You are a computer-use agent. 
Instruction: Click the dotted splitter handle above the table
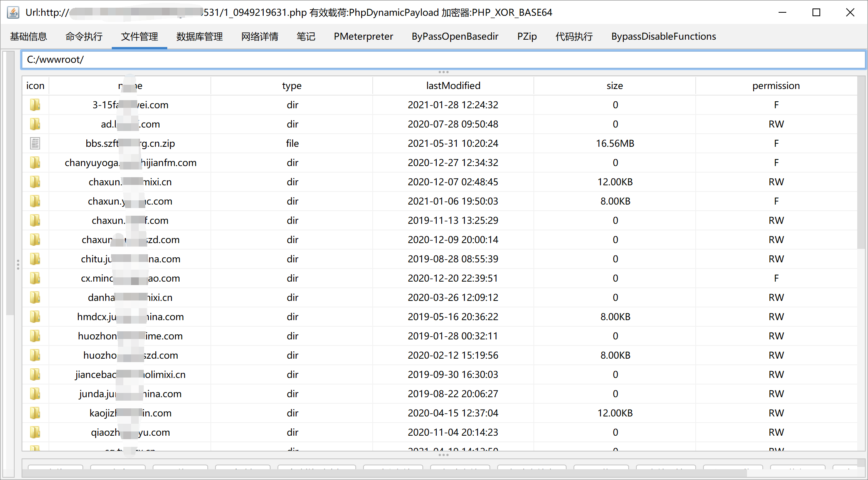(443, 72)
